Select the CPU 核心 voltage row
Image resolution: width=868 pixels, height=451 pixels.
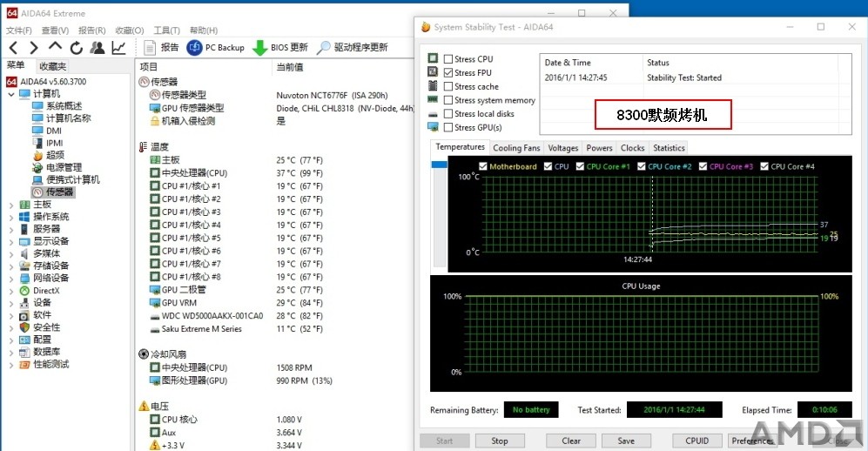point(227,420)
